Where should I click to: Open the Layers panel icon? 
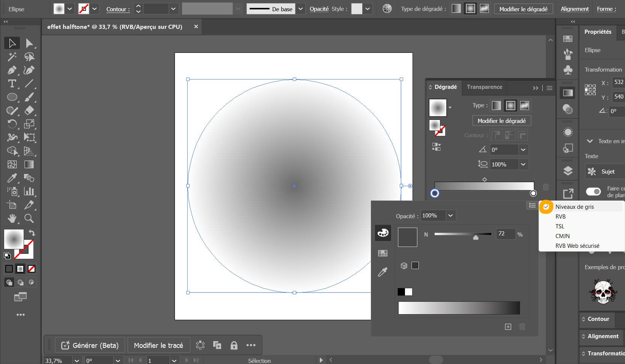pyautogui.click(x=568, y=171)
